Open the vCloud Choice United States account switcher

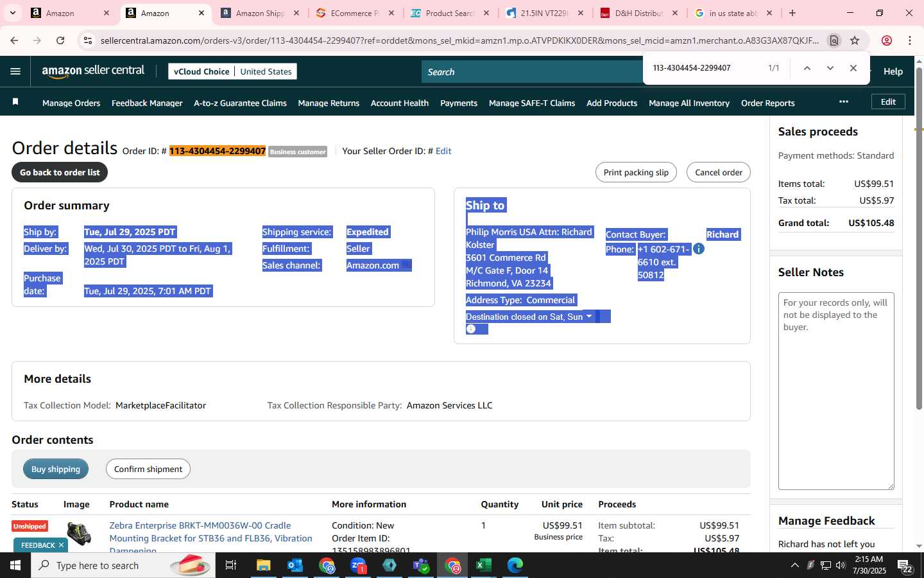(232, 71)
